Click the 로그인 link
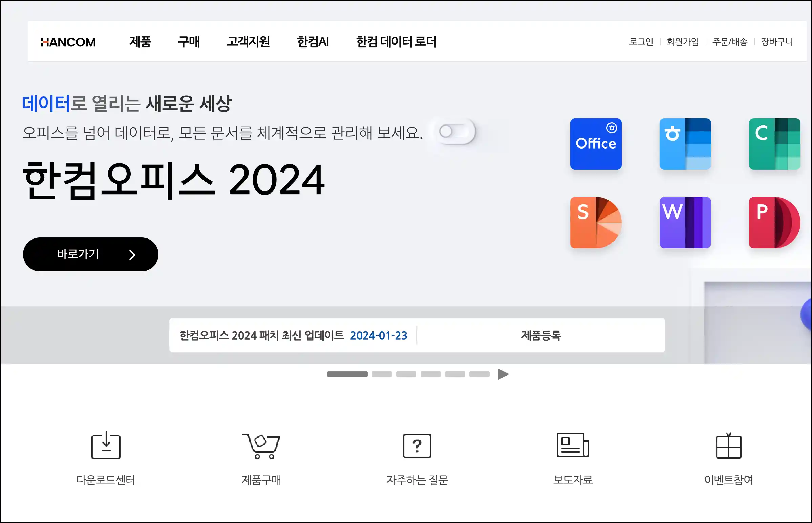812x523 pixels. coord(641,41)
